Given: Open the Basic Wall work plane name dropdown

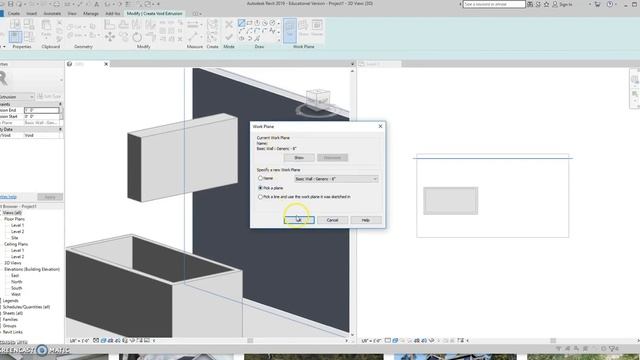Looking at the screenshot, I should tap(336, 179).
